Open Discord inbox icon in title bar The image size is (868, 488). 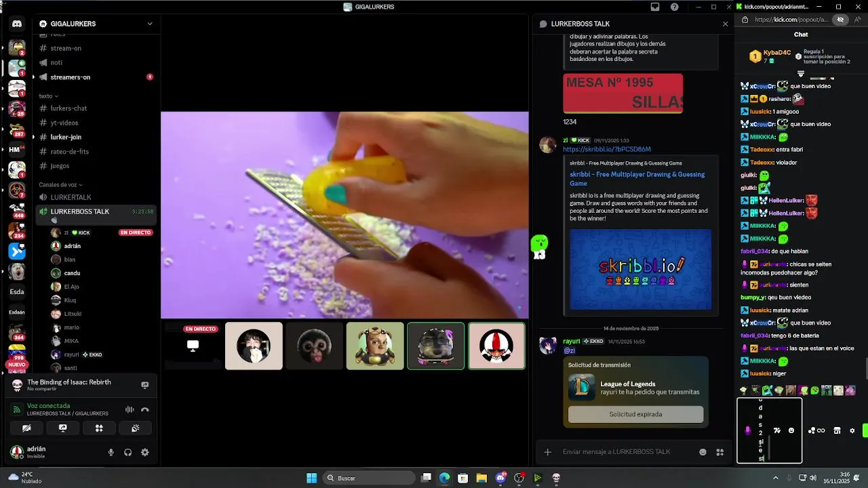click(x=655, y=7)
